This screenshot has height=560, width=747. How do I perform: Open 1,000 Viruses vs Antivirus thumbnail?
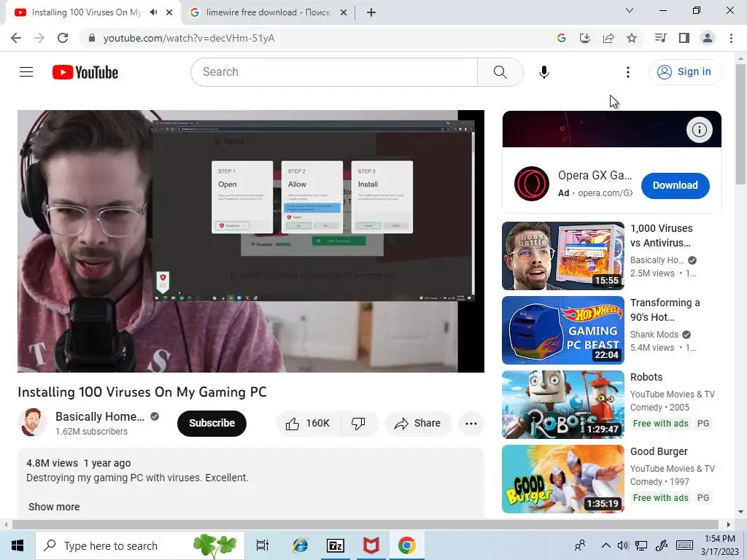point(563,256)
